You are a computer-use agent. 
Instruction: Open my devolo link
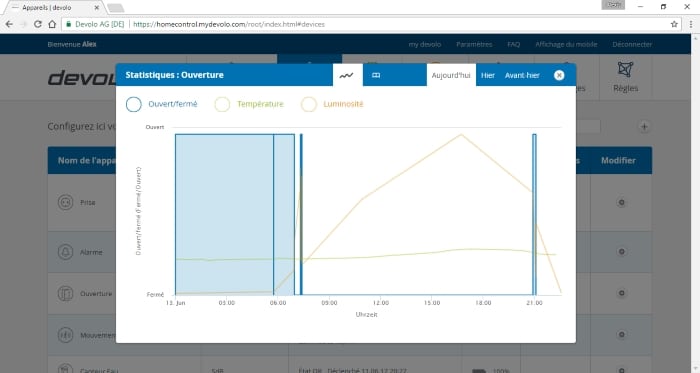[x=425, y=44]
